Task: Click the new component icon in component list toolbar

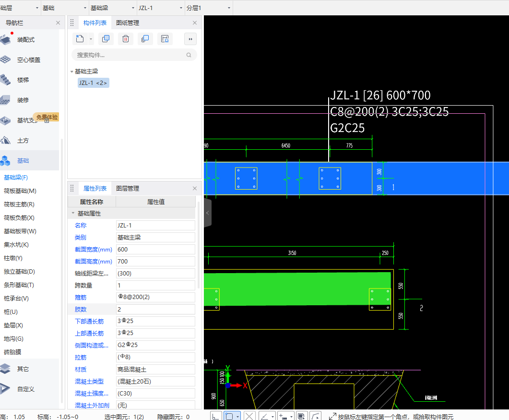Action: coord(80,39)
